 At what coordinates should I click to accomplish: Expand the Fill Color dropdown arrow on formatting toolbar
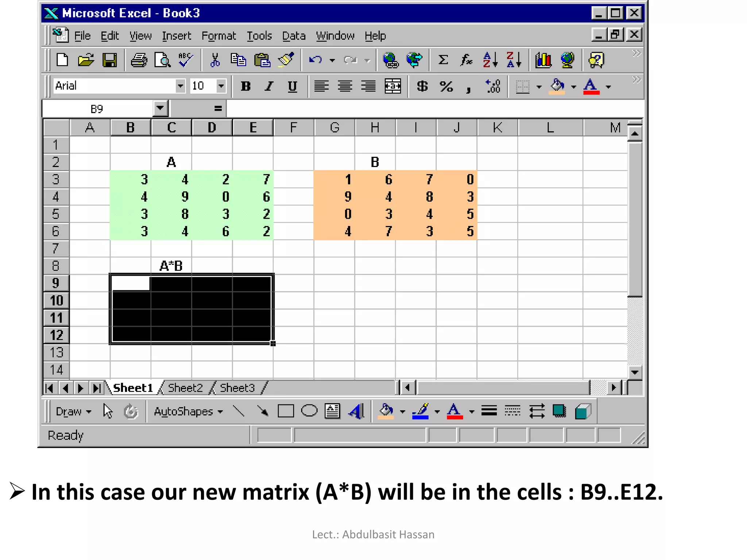click(573, 87)
